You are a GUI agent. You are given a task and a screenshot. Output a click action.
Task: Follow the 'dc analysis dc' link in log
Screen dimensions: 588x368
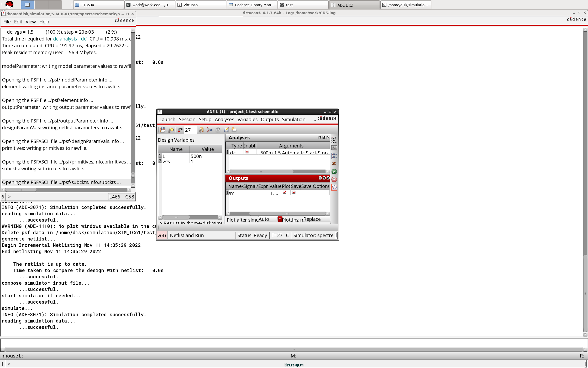coord(70,39)
